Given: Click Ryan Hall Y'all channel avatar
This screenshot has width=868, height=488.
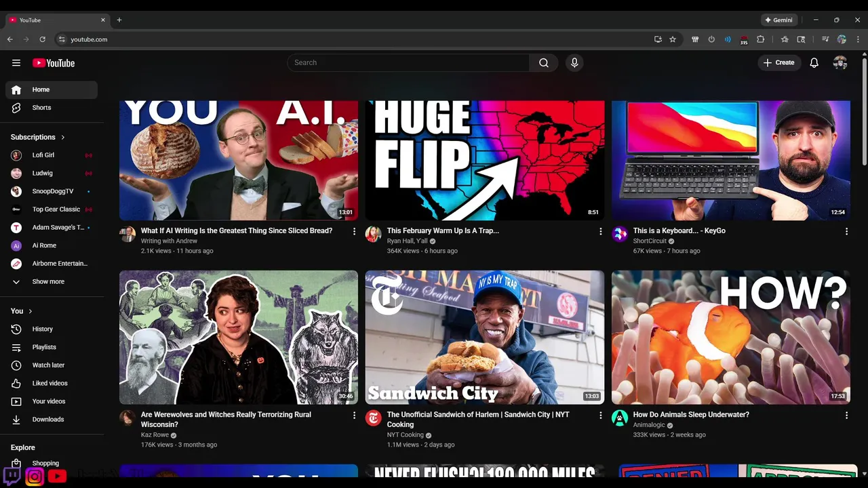Looking at the screenshot, I should coord(374,235).
